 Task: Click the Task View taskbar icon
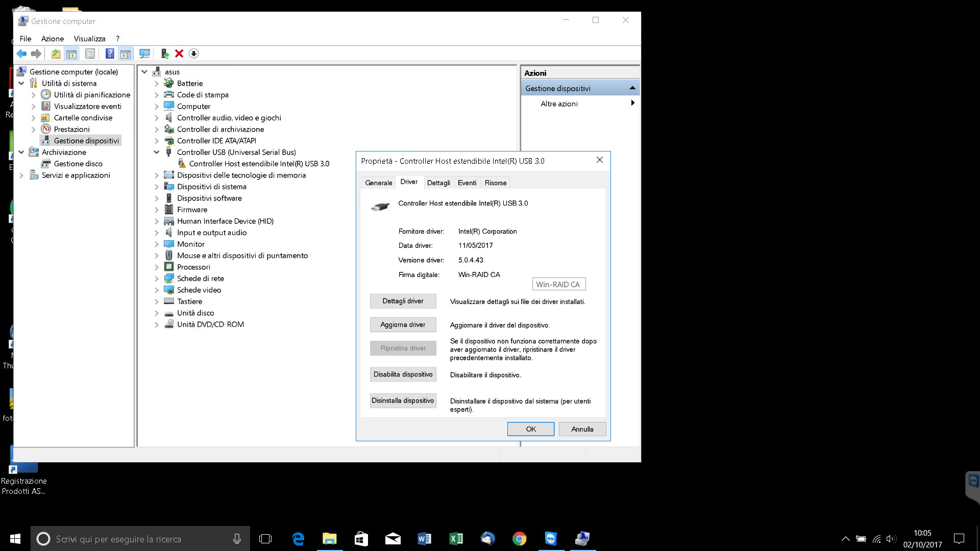click(265, 539)
